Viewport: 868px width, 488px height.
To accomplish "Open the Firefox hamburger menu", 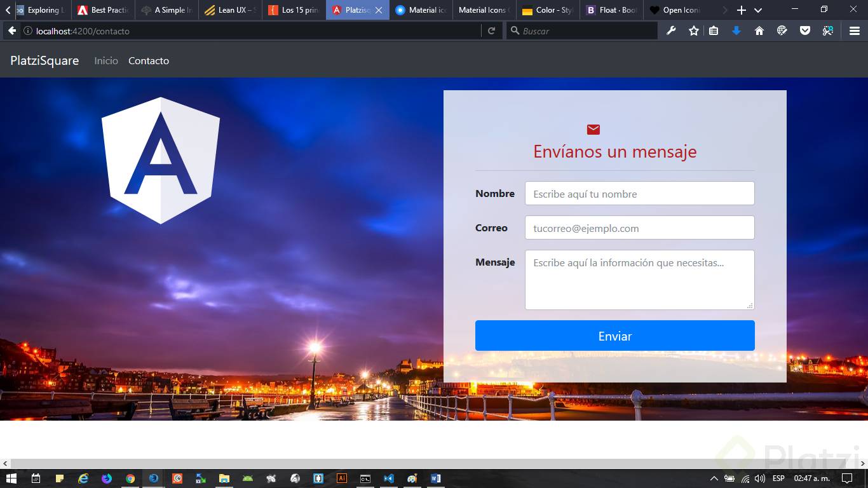I will coord(853,30).
